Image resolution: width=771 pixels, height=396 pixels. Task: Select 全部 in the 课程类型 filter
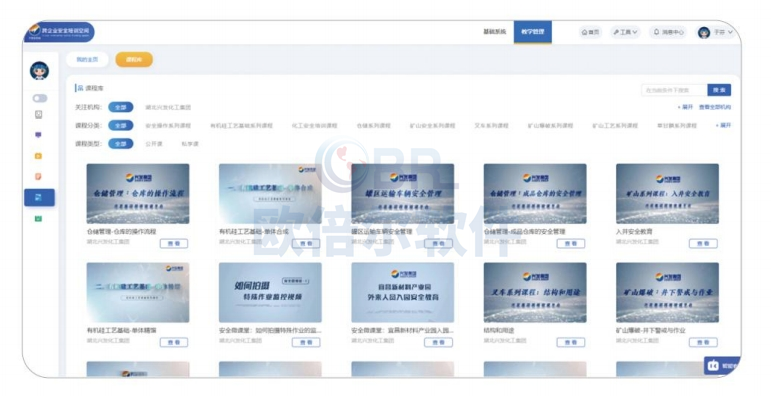click(121, 144)
